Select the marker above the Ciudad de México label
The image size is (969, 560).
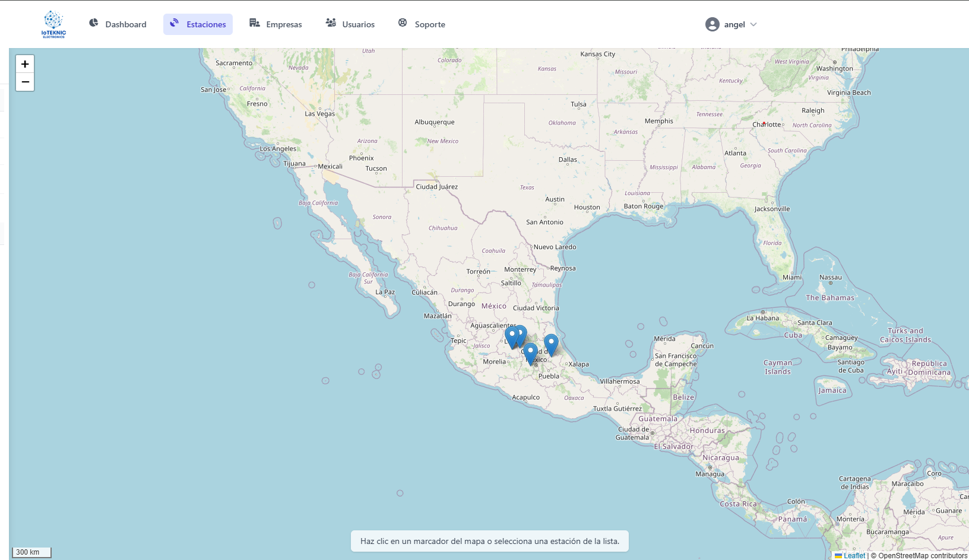tap(530, 354)
